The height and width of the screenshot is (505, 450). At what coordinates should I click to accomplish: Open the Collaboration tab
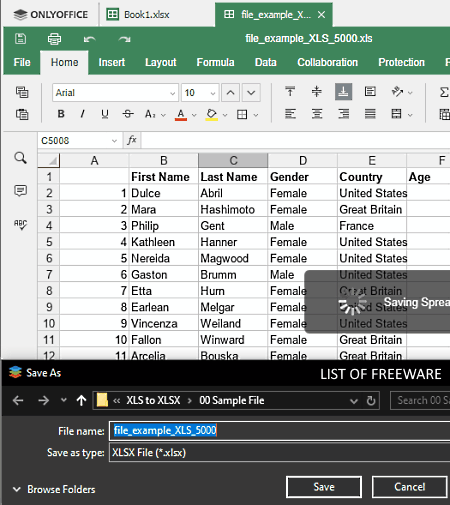pyautogui.click(x=328, y=62)
